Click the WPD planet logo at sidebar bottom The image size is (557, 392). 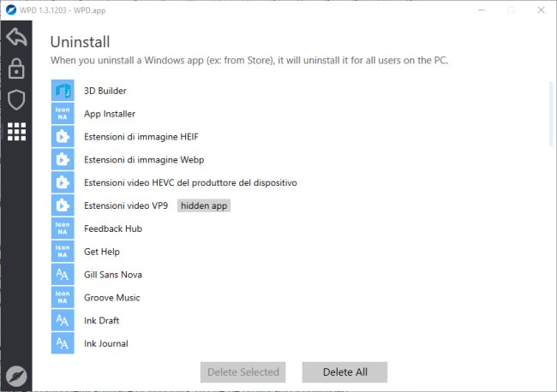click(x=16, y=376)
